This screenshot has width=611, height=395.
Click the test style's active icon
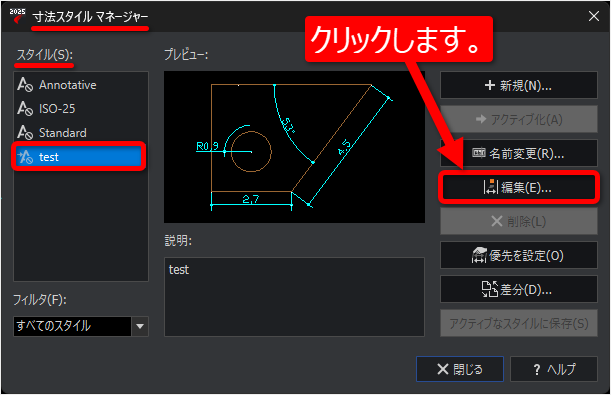point(25,157)
